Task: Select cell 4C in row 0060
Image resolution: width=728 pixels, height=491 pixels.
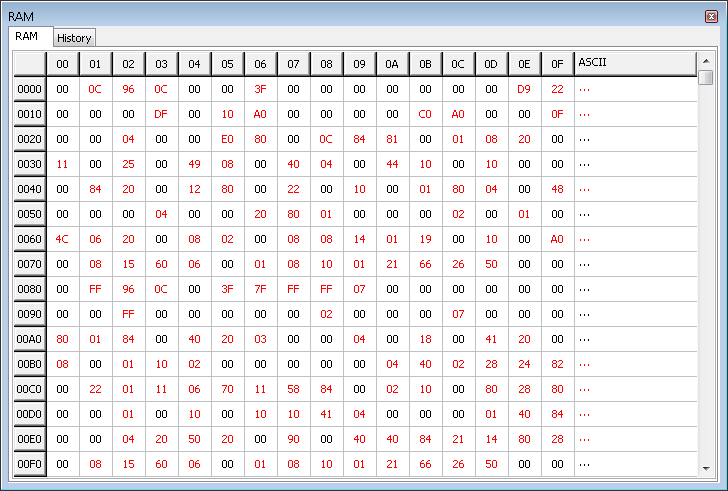Action: click(63, 239)
